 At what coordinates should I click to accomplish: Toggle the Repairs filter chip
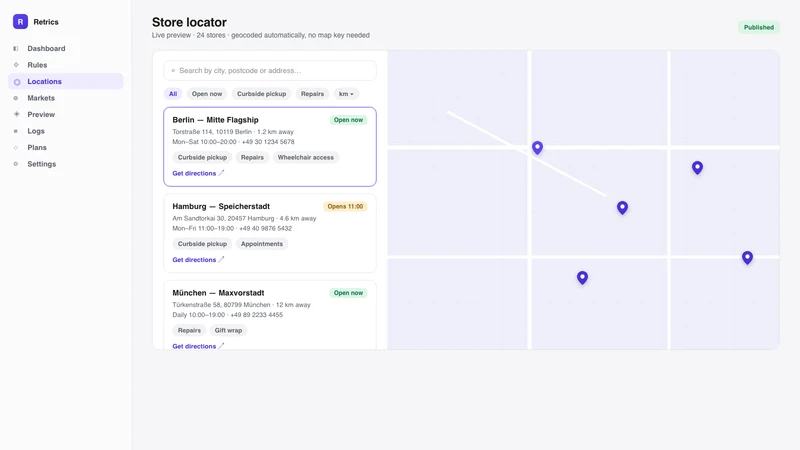(312, 94)
